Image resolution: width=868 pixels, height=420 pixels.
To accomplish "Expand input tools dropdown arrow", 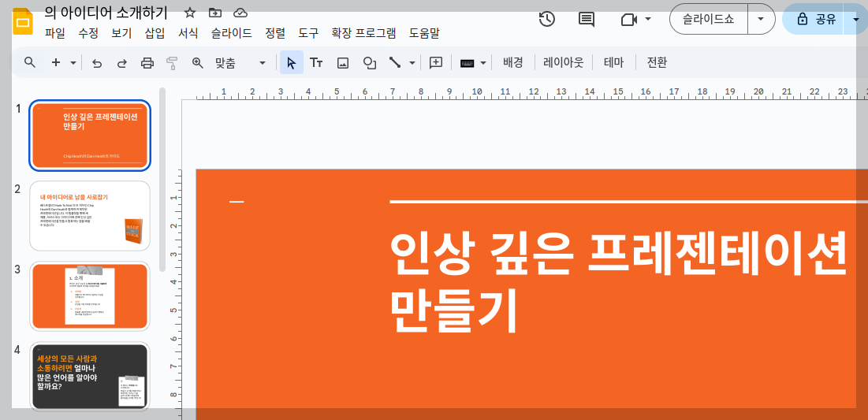I will click(x=483, y=63).
